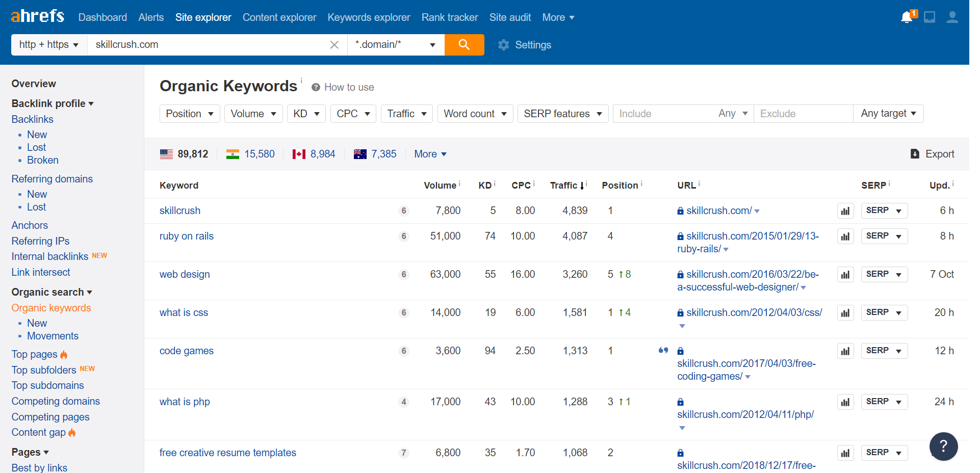Viewport: 980px width, 473px height.
Task: Open the notifications bell icon
Action: click(907, 17)
